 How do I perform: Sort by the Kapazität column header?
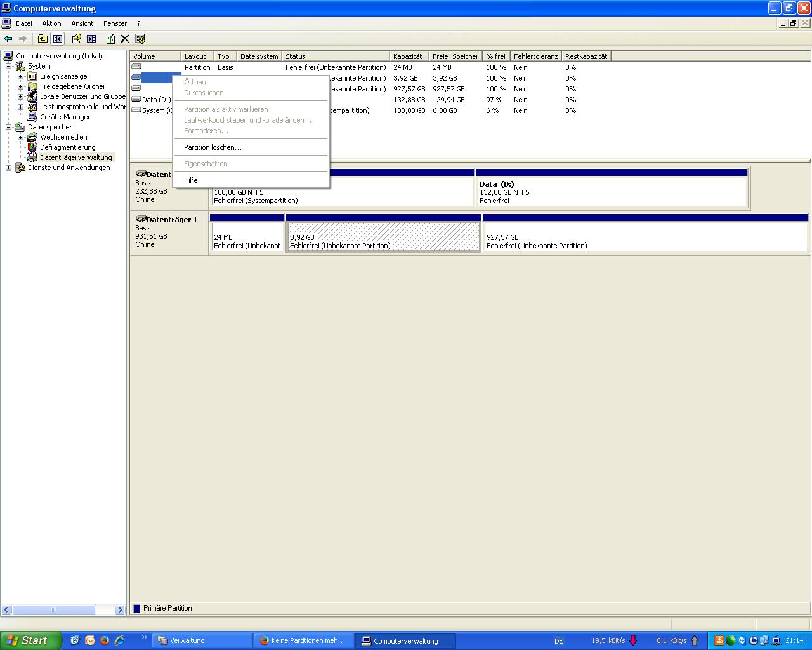[x=409, y=56]
